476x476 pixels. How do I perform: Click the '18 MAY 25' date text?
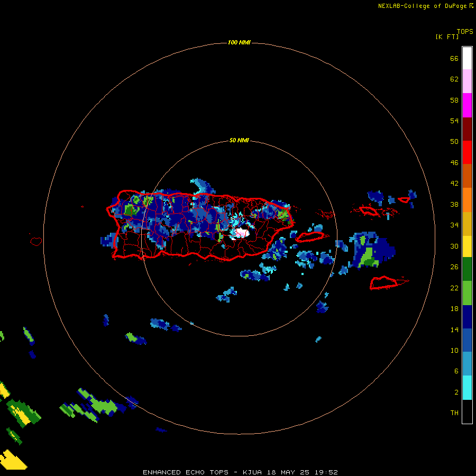point(288,472)
